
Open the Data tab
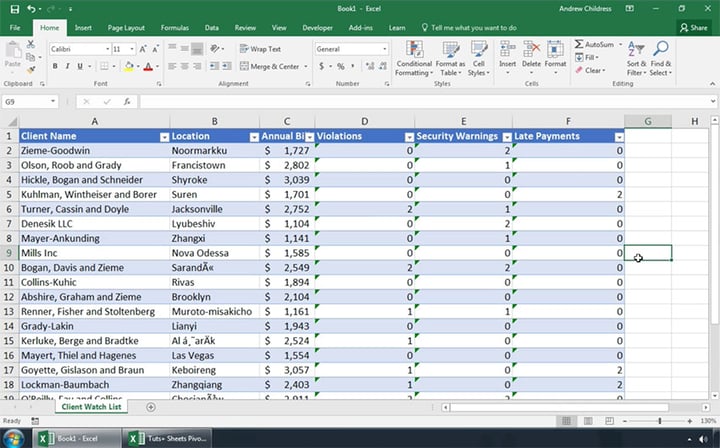point(212,28)
